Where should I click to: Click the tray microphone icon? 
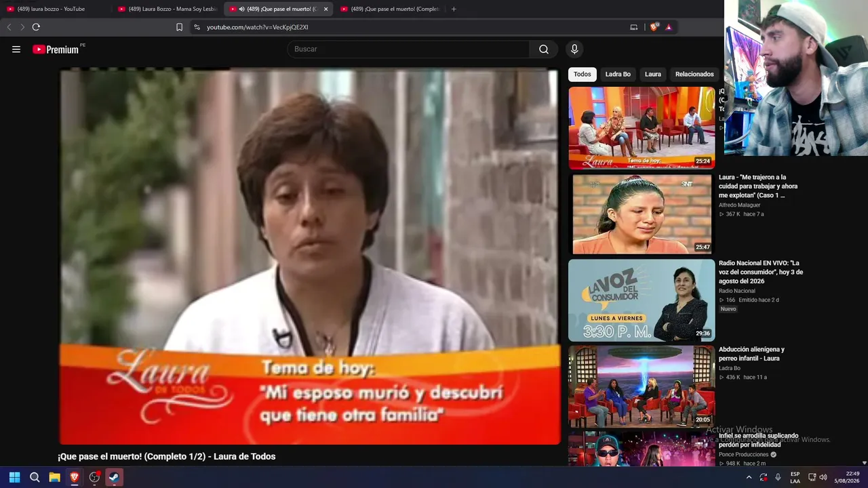[x=778, y=477]
